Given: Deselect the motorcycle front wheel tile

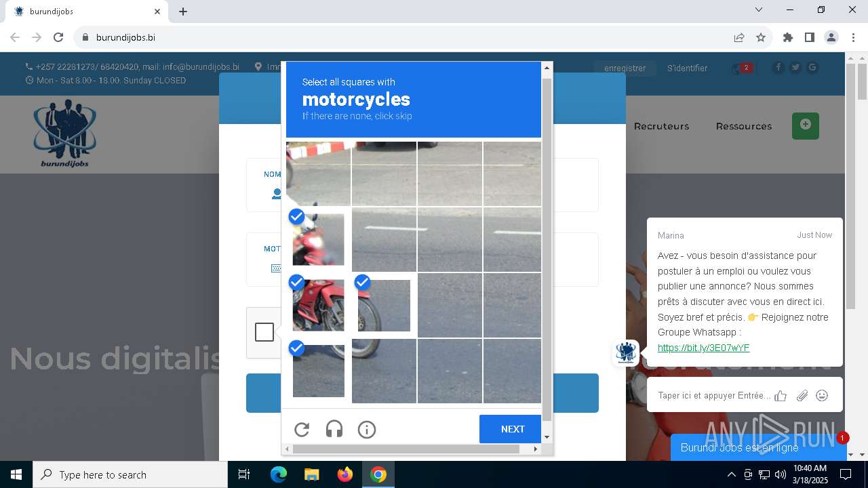Looking at the screenshot, I should (x=384, y=305).
